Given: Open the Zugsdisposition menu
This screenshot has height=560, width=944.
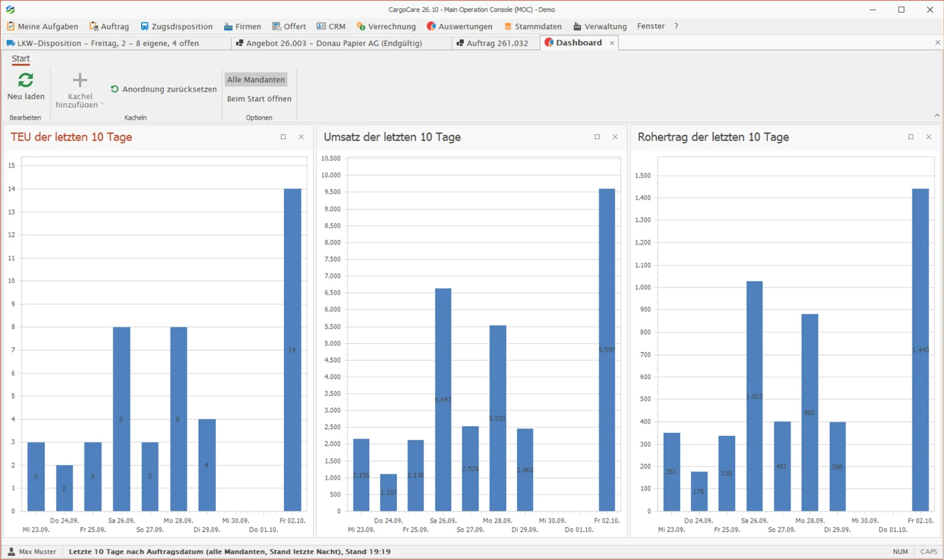Looking at the screenshot, I should (176, 27).
